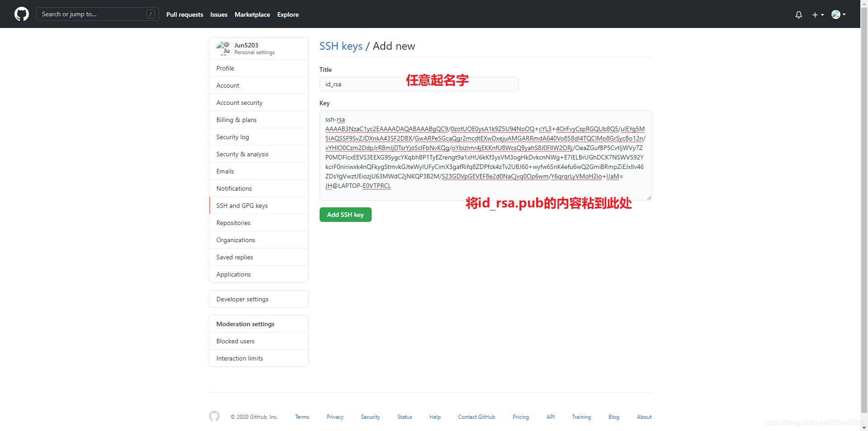Open Account settings
The width and height of the screenshot is (868, 431).
(259, 85)
